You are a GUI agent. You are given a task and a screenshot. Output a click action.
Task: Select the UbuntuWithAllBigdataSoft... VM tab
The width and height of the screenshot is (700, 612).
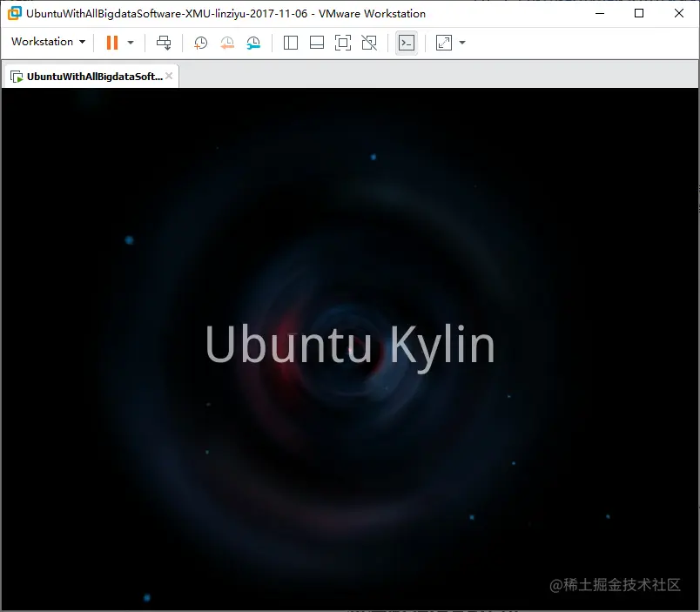click(92, 77)
